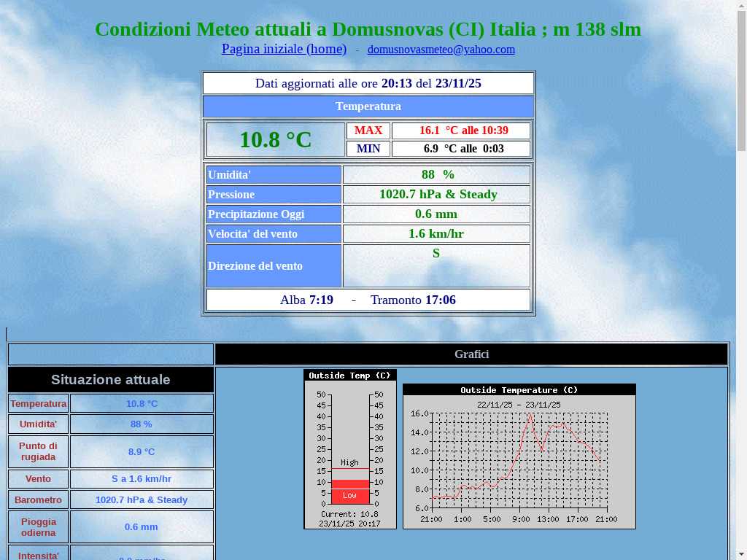This screenshot has width=747, height=560.
Task: Select the red MAX label cell
Action: pos(368,131)
